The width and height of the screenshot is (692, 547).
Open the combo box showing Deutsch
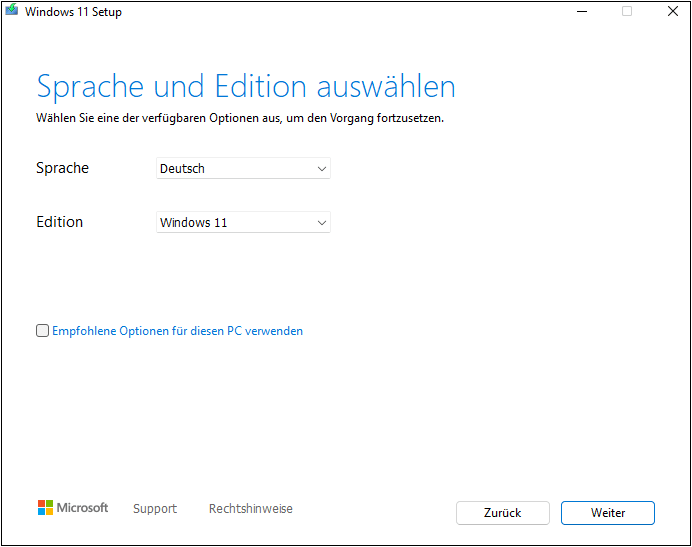[235, 169]
